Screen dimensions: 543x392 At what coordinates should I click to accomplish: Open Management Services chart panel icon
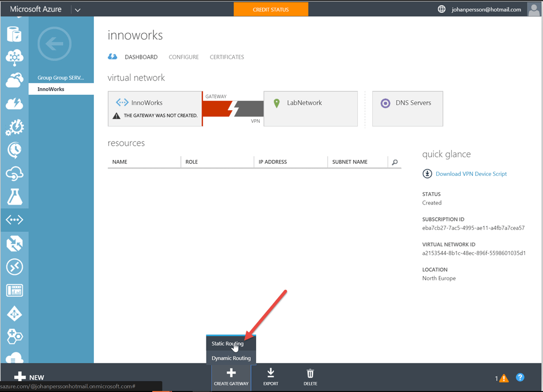14,290
